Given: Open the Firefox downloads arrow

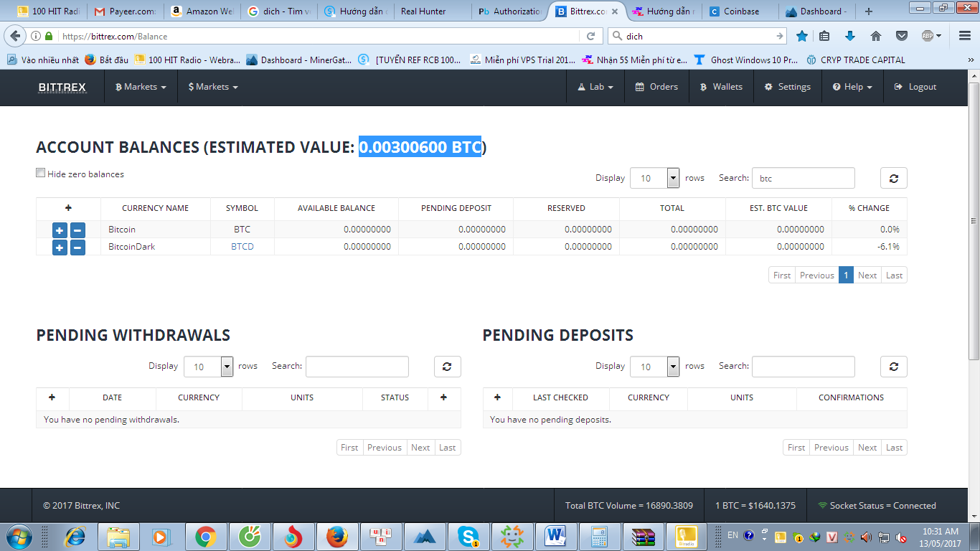Looking at the screenshot, I should pyautogui.click(x=850, y=36).
